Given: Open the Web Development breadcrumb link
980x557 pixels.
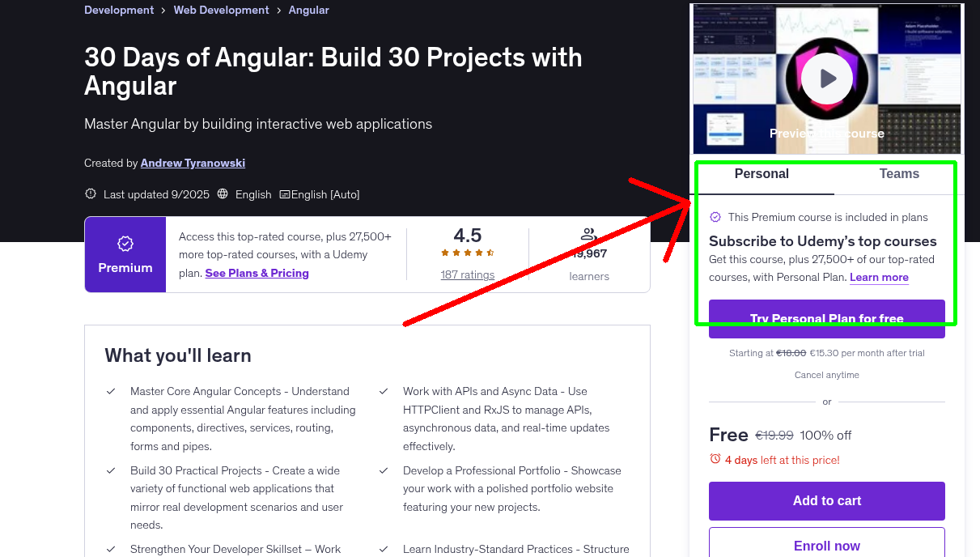Looking at the screenshot, I should (x=221, y=11).
